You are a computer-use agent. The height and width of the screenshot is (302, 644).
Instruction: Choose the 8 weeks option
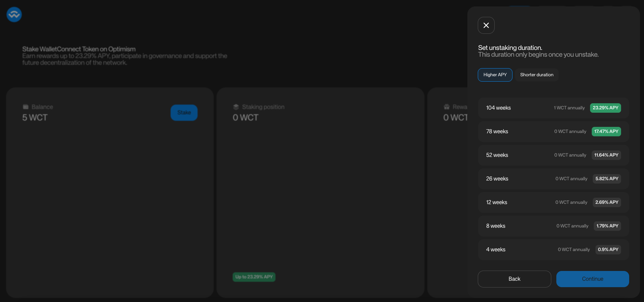click(553, 226)
